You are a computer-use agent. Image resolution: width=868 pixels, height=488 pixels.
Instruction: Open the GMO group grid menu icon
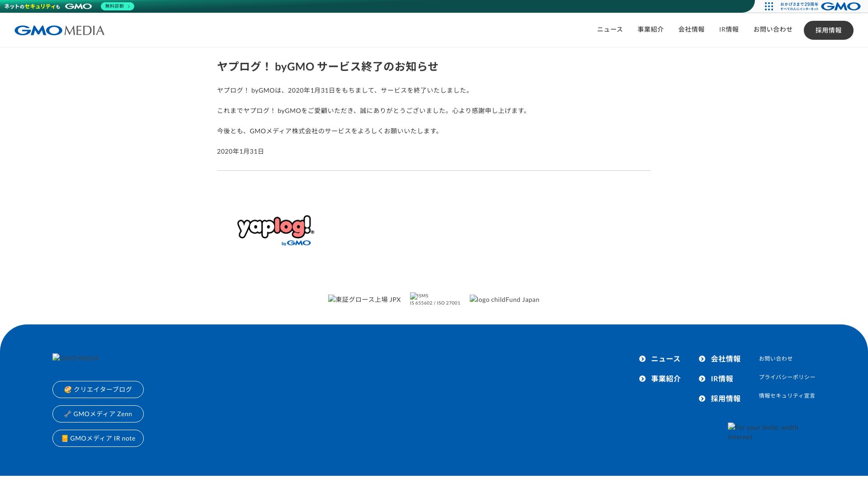click(x=769, y=6)
